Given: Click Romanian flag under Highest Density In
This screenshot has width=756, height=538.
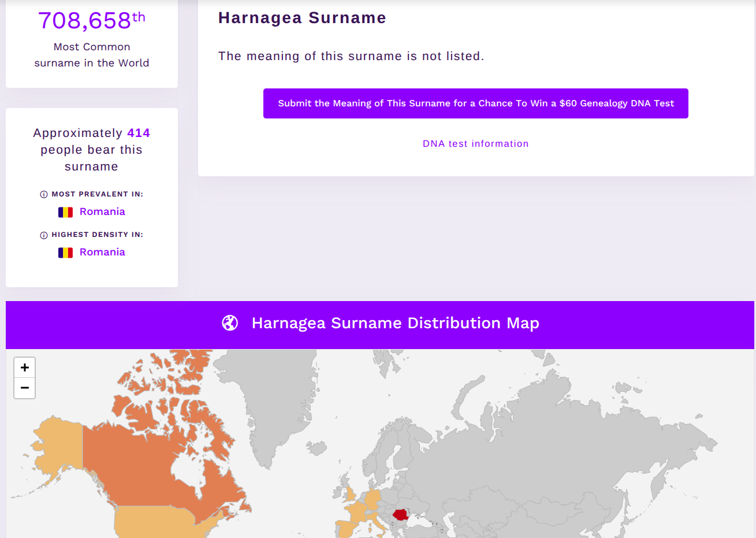Looking at the screenshot, I should [x=65, y=253].
